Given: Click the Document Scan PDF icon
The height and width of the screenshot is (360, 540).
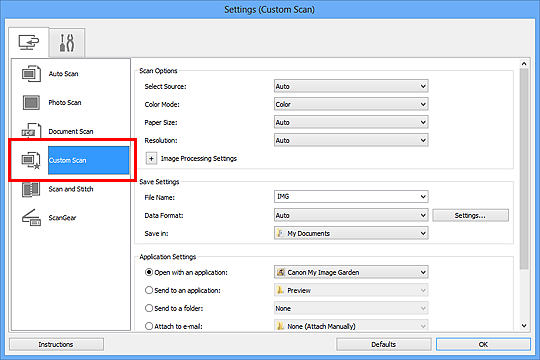Looking at the screenshot, I should pyautogui.click(x=31, y=131).
